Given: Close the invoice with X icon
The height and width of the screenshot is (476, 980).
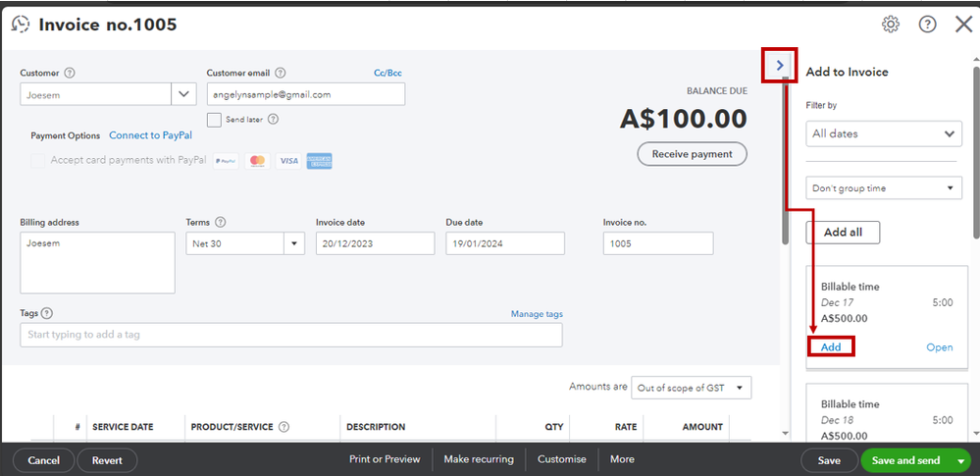Looking at the screenshot, I should coord(963,25).
